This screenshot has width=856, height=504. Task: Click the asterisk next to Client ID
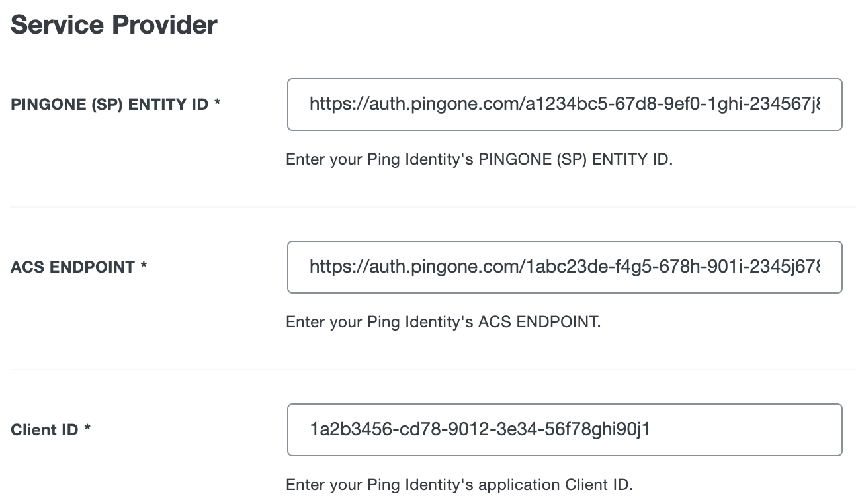[x=85, y=429]
